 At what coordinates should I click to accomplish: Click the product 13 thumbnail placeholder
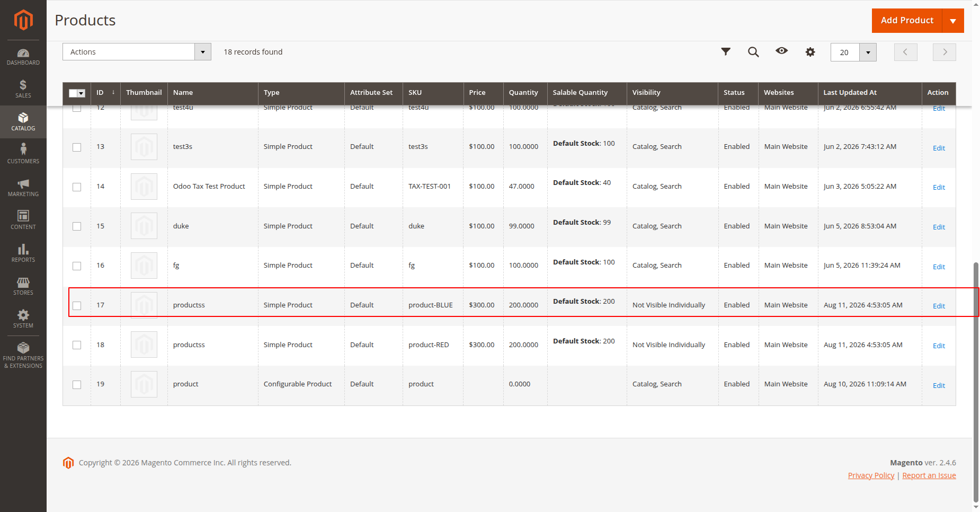(144, 147)
